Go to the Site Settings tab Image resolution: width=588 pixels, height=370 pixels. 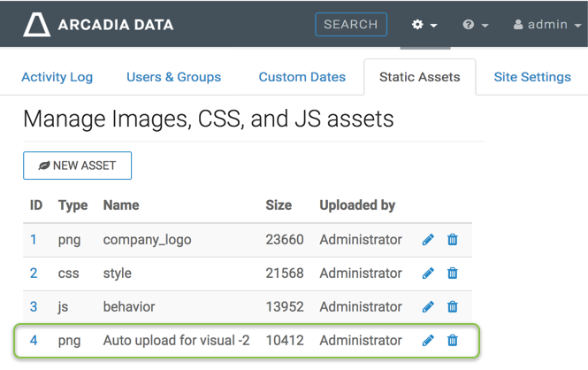[x=531, y=77]
